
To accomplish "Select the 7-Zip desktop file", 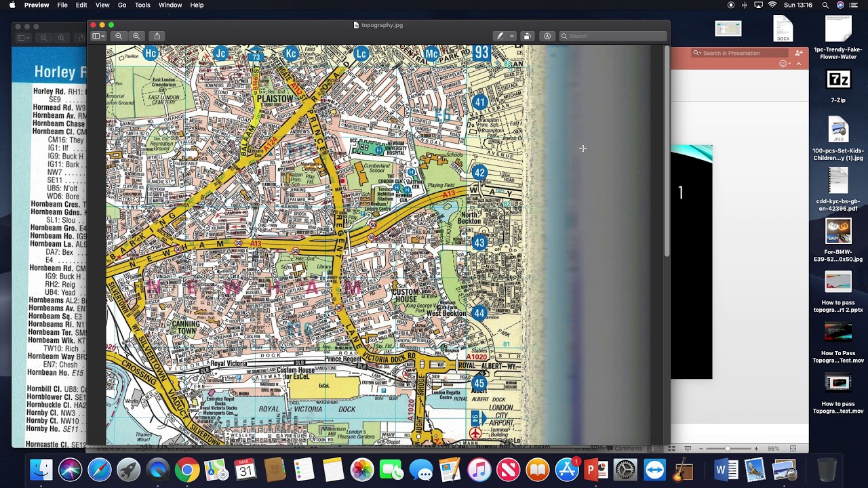I will coord(838,85).
